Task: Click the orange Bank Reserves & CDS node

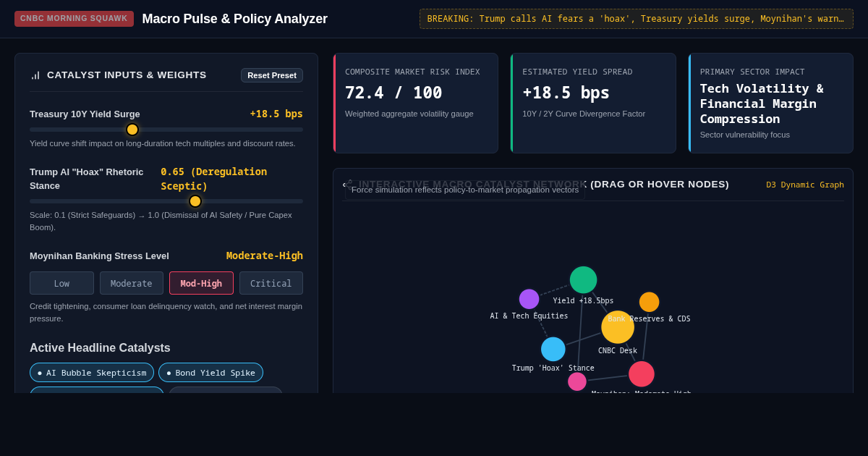Action: coord(649,302)
